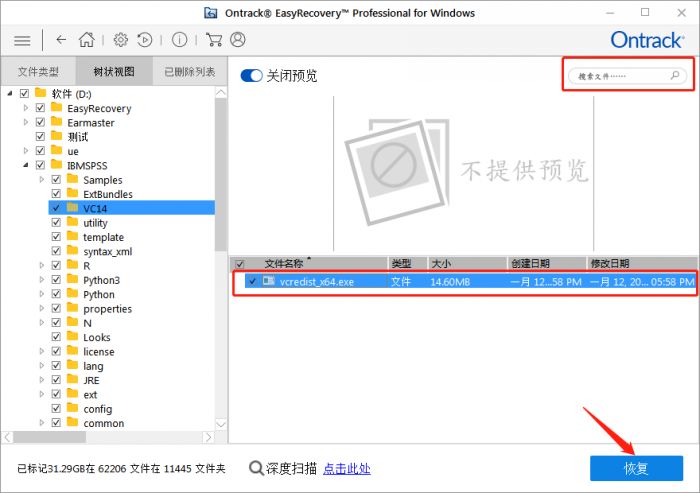
Task: Click the config folder icon
Action: (72, 408)
